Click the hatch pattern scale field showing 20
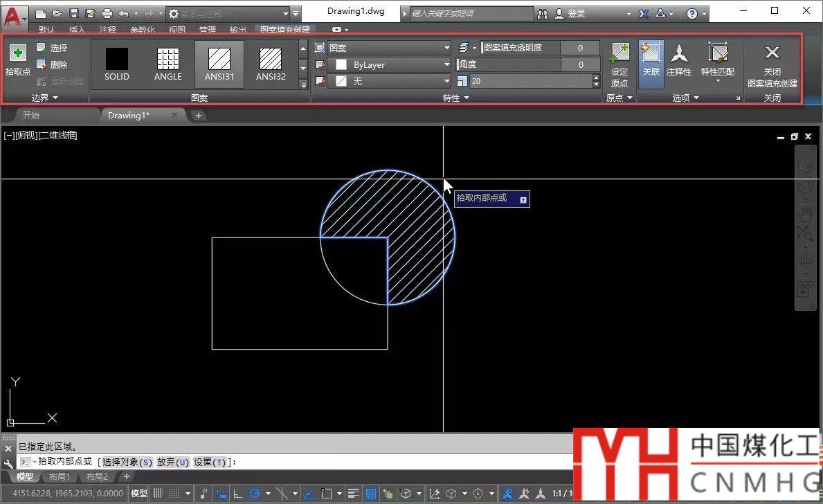Viewport: 823px width, 504px height. 530,81
